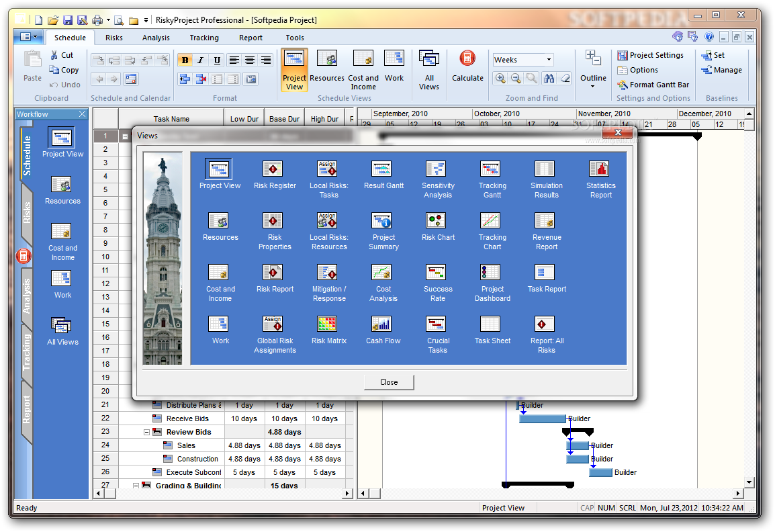Open Result Gantt view
Image resolution: width=775 pixels, height=532 pixels.
[383, 175]
